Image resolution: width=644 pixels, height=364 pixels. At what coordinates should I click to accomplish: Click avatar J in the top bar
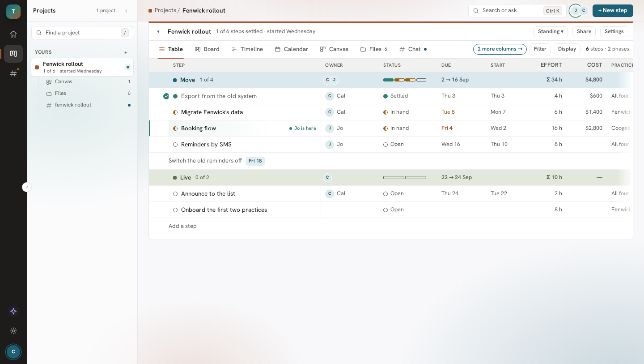click(576, 10)
